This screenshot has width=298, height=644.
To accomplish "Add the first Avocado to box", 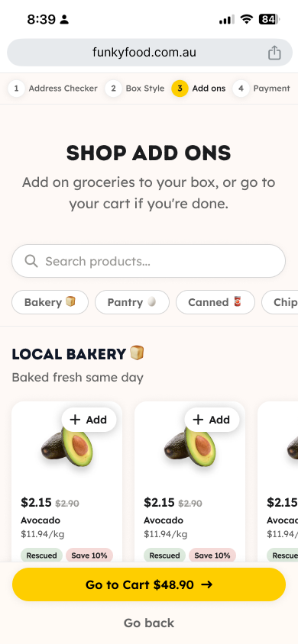I will click(89, 420).
